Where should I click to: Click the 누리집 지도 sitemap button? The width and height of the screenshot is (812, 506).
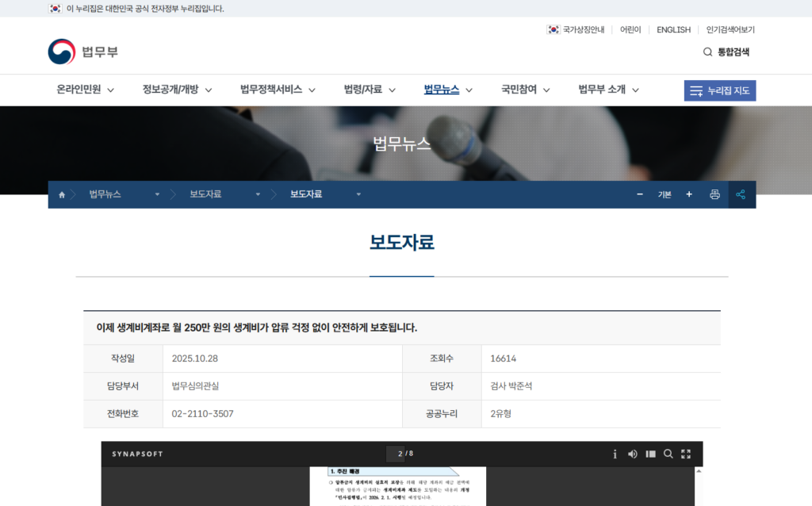pos(720,90)
